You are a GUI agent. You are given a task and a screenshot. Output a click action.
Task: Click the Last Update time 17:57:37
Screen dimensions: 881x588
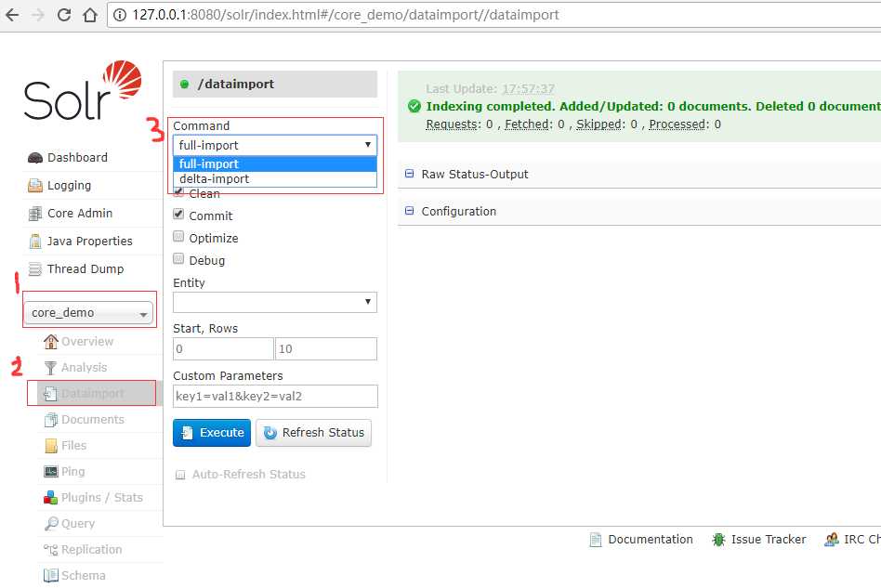coord(528,89)
